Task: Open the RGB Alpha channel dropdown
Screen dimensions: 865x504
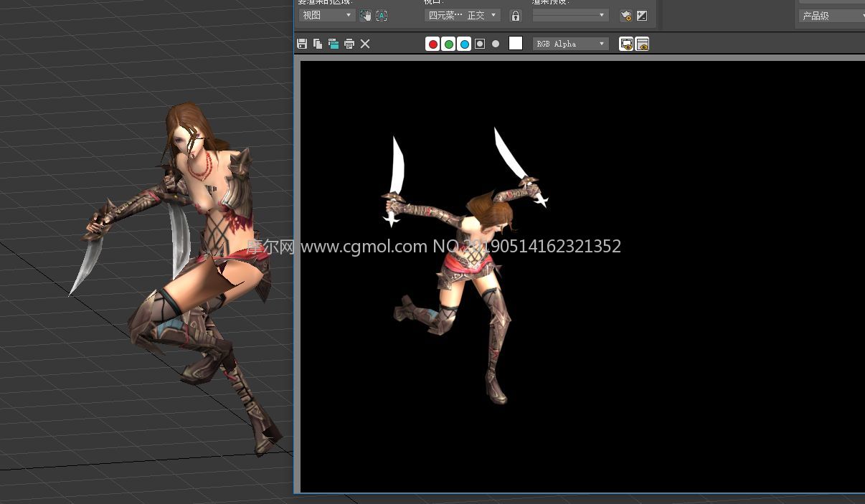Action: (571, 44)
